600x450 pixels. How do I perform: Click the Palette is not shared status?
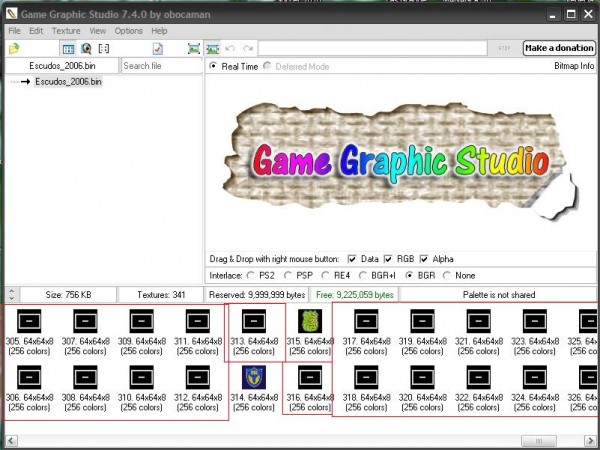pos(499,295)
